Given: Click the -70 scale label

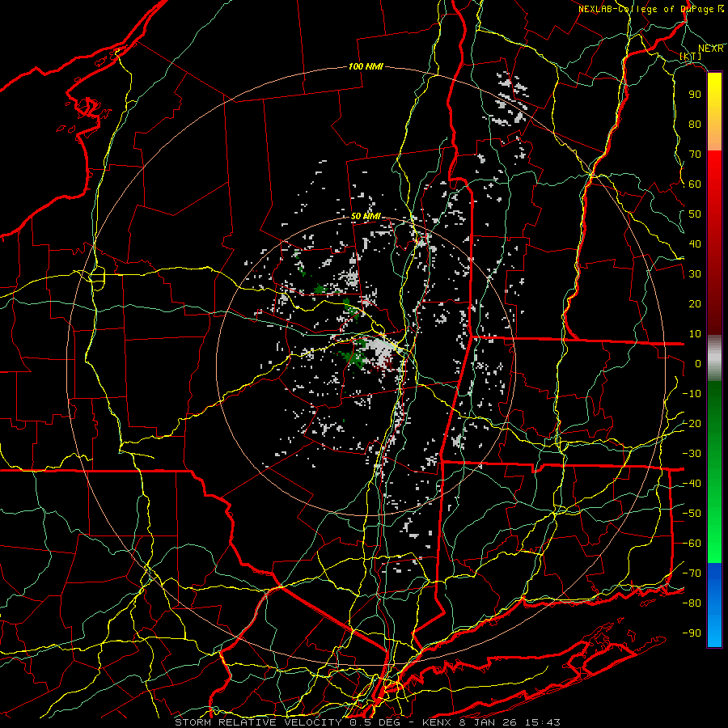Looking at the screenshot, I should (692, 574).
